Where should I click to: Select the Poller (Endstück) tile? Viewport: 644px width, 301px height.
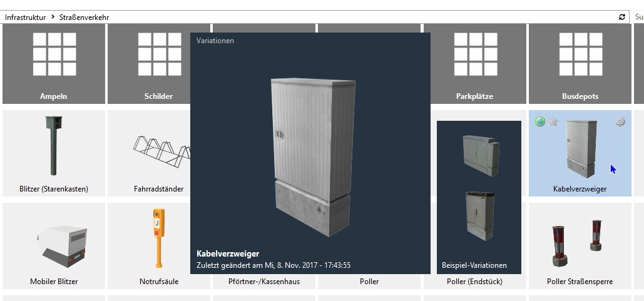coord(474,282)
